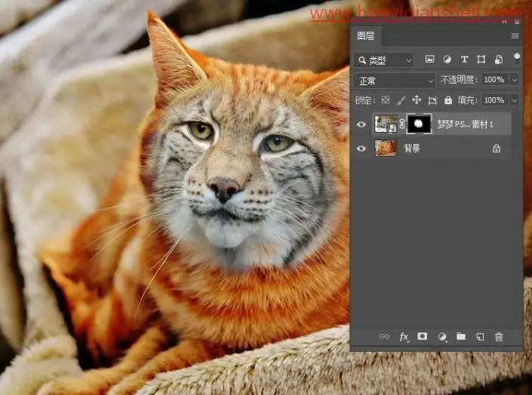Toggle layer filtering on/off switch
The image size is (532, 395).
tap(517, 58)
